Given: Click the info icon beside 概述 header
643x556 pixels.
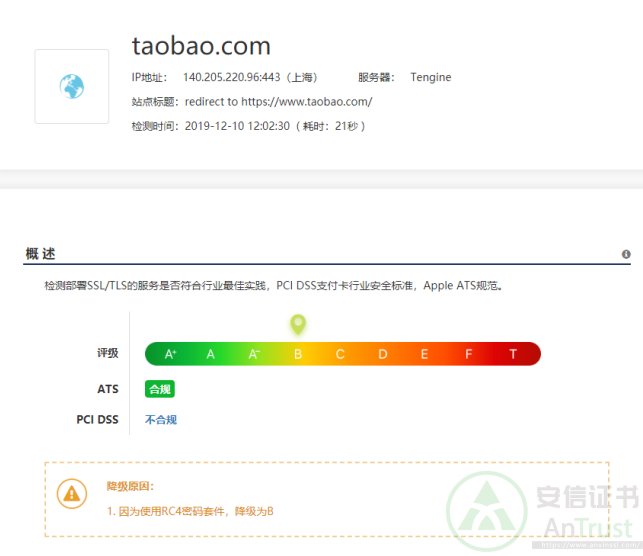Looking at the screenshot, I should 626,255.
